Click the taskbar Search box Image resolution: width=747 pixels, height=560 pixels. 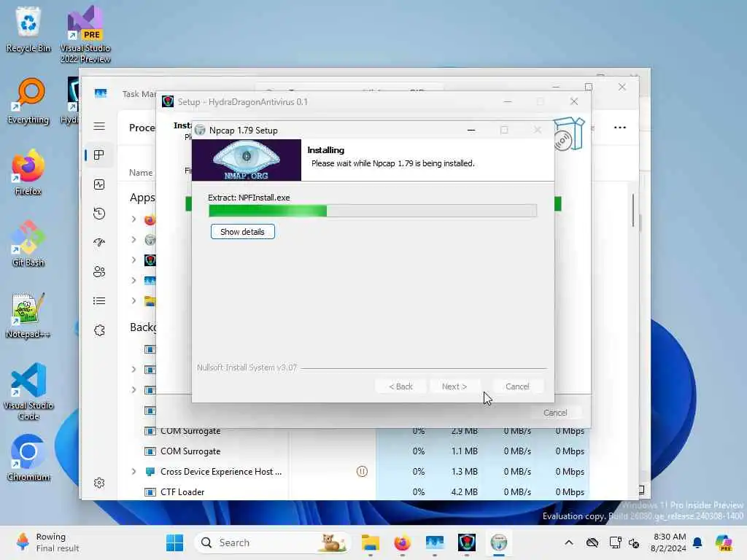[273, 542]
